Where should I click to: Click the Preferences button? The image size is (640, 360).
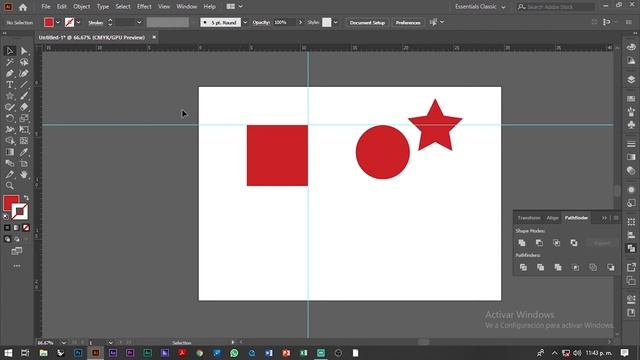pyautogui.click(x=408, y=22)
